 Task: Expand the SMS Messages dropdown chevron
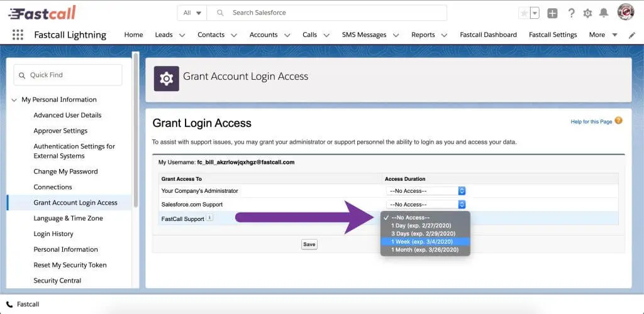[396, 35]
